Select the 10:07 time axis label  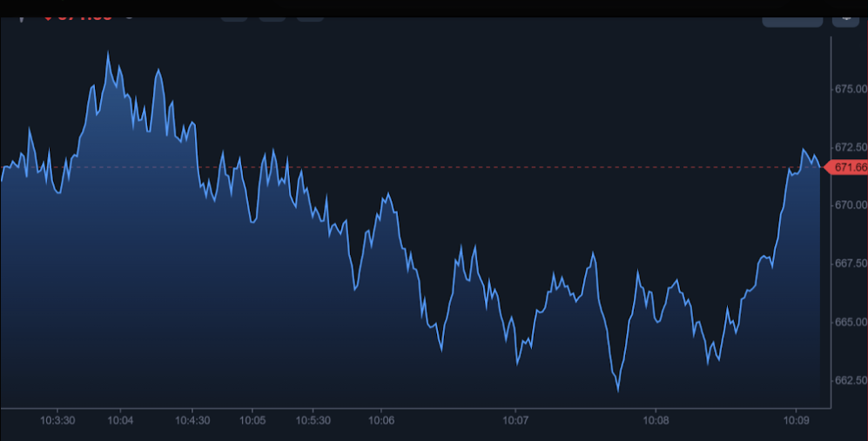(x=515, y=420)
